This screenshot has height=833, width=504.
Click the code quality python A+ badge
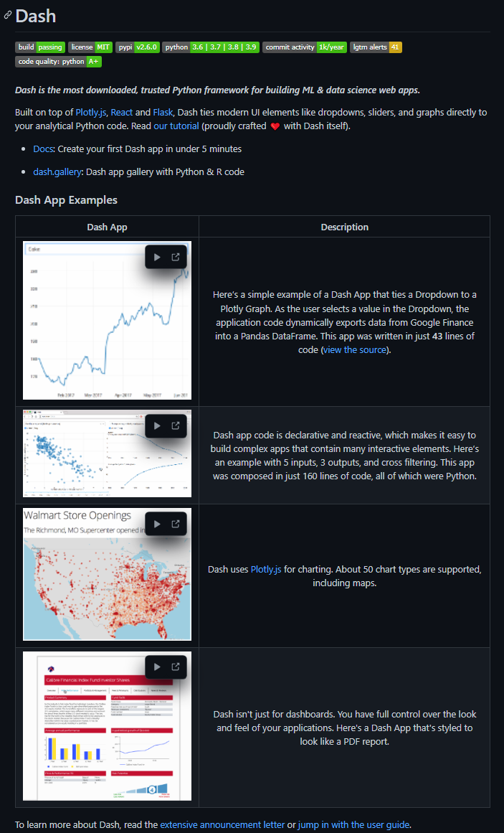pyautogui.click(x=58, y=62)
